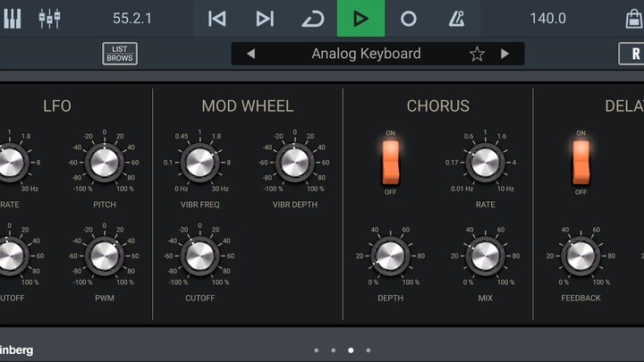Open the shop bag icon
This screenshot has width=644, height=362.
(633, 19)
